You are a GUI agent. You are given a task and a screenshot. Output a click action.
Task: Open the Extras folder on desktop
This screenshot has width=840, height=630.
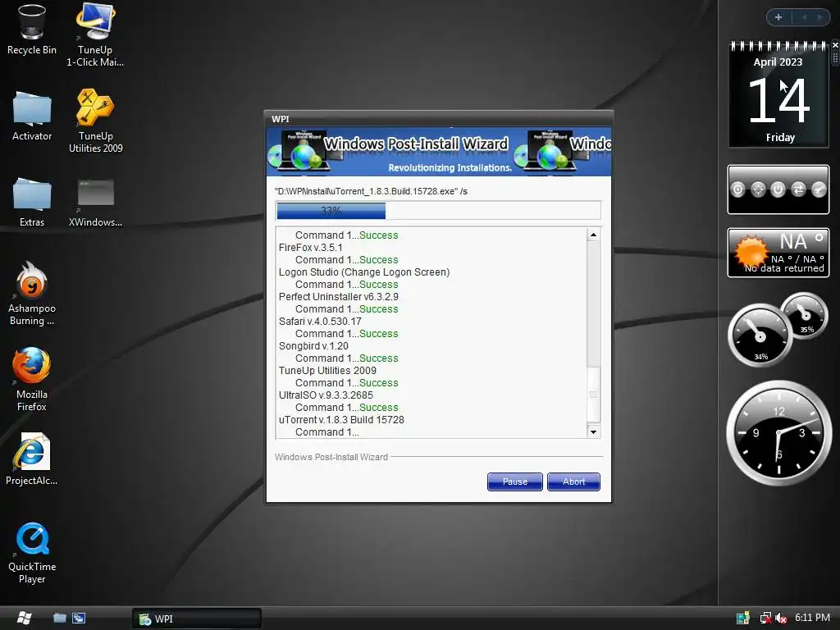tap(32, 202)
